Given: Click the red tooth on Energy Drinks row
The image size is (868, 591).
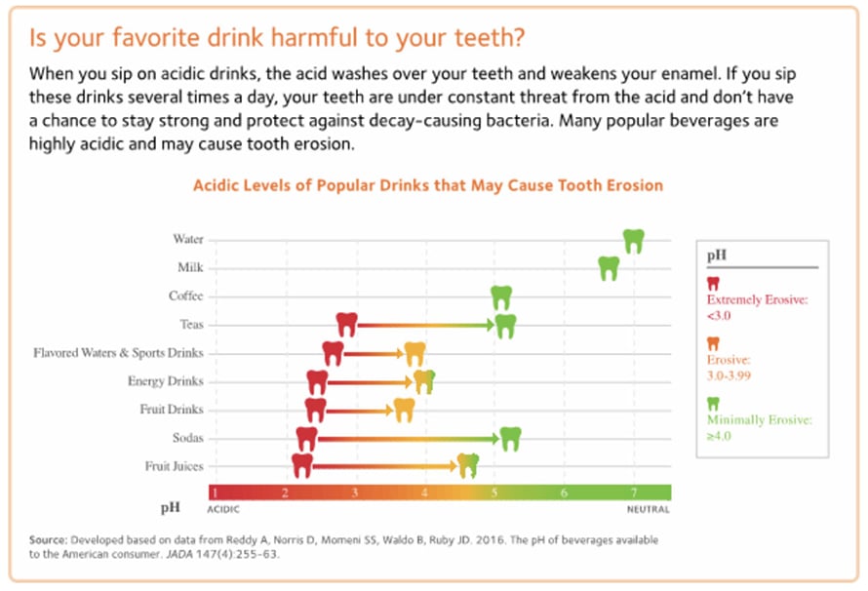Looking at the screenshot, I should pos(317,381).
